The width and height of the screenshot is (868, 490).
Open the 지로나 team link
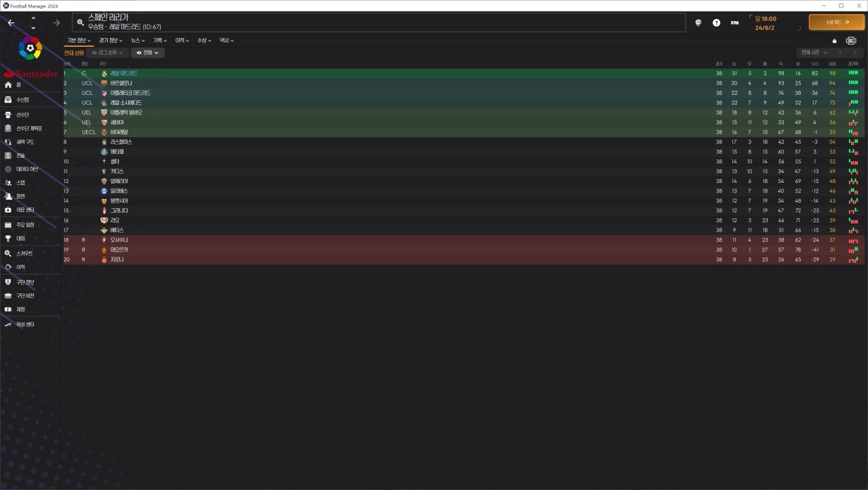pos(117,260)
